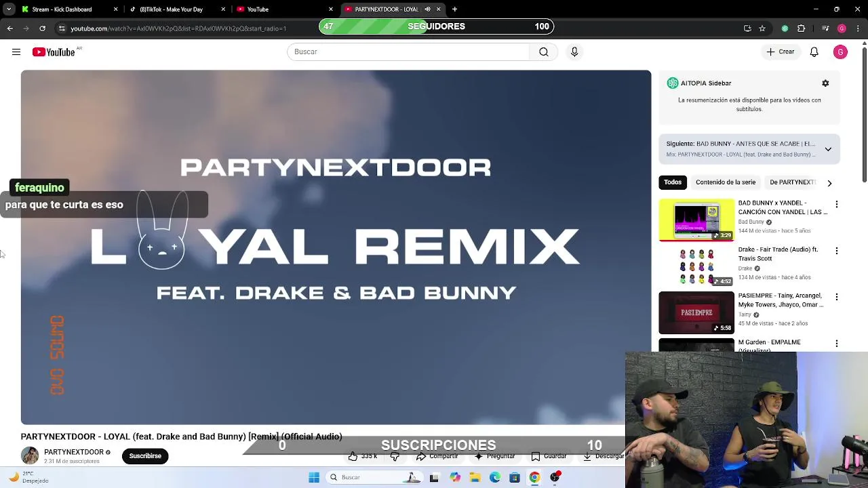Open weather widget 21°C Despejado
Viewport: 868px width, 488px height.
pos(28,477)
